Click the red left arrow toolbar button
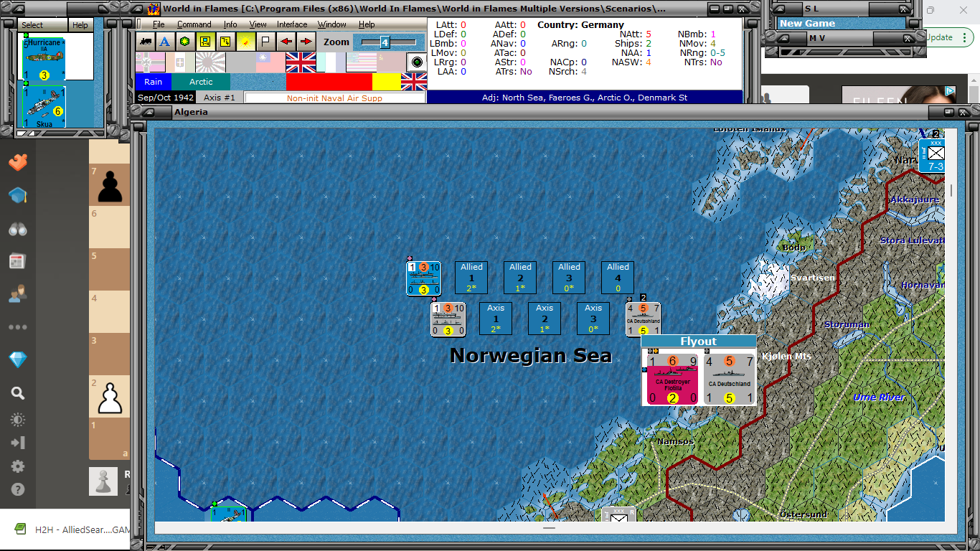This screenshot has height=551, width=980. (286, 42)
